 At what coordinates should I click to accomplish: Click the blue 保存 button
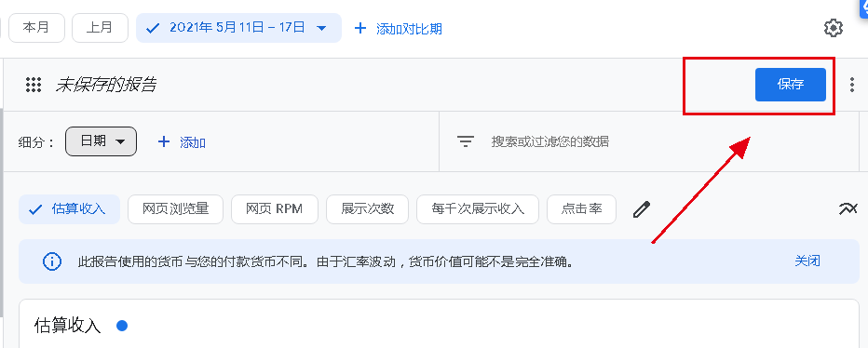[x=791, y=85]
